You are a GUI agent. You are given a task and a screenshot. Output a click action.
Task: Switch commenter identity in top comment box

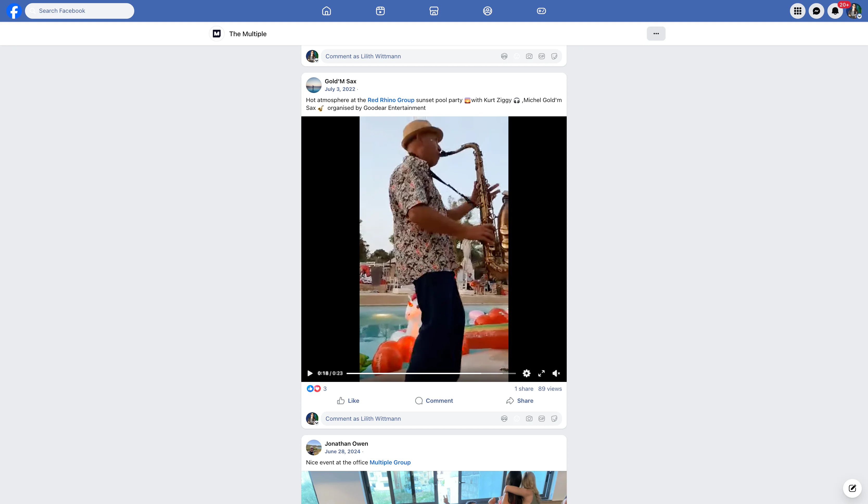(x=312, y=56)
